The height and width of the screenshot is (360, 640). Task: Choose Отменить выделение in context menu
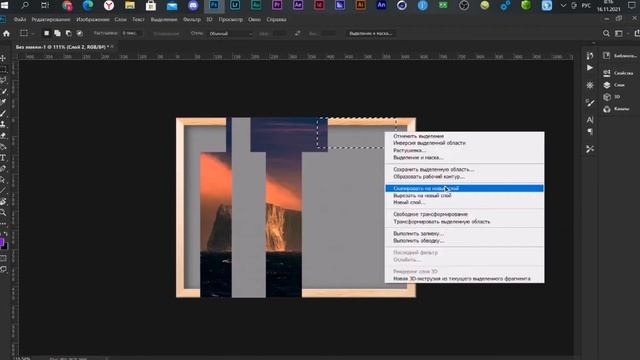coord(464,136)
